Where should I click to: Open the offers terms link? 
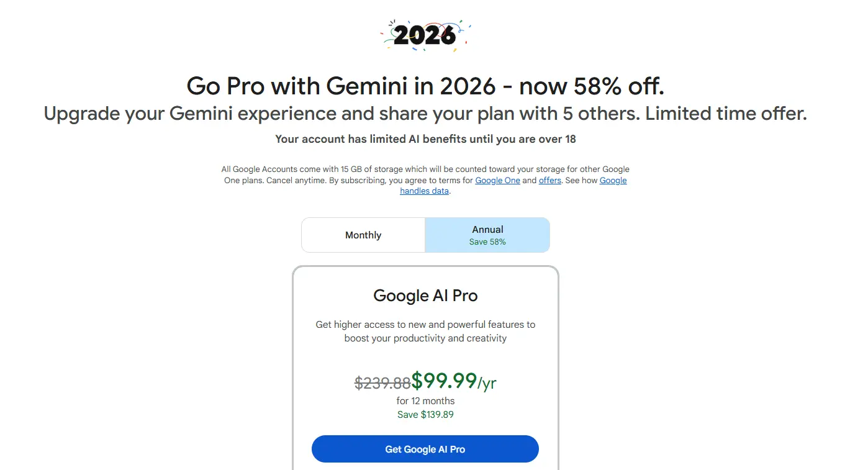pos(549,180)
